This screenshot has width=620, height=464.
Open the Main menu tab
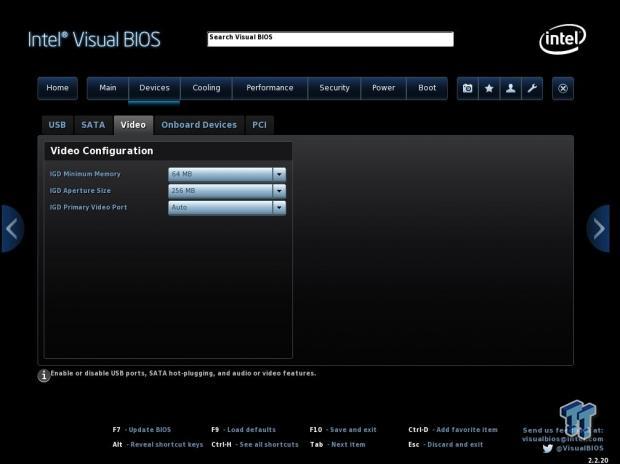tap(108, 88)
